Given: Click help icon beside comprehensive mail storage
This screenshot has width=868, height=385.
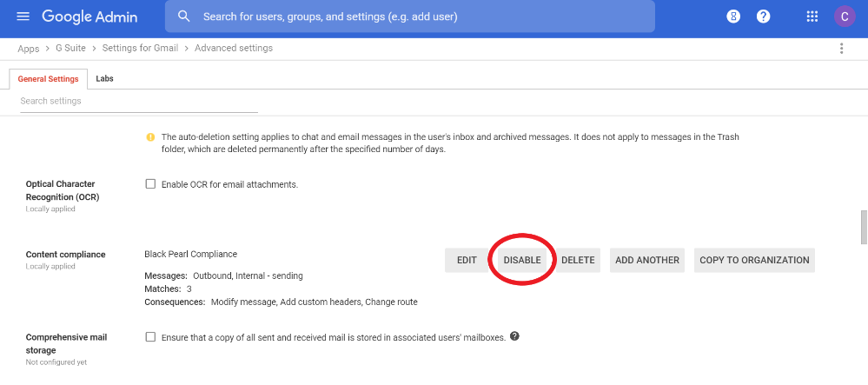Looking at the screenshot, I should tap(515, 336).
